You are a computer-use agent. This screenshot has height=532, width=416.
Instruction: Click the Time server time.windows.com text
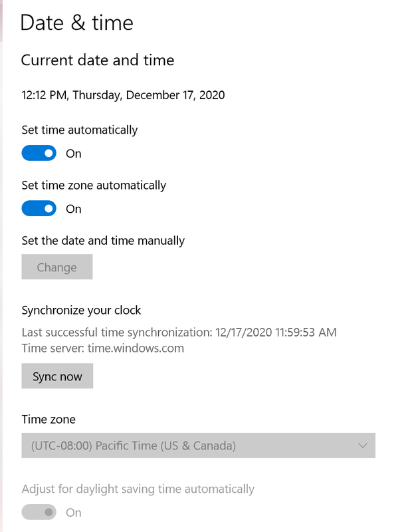[x=102, y=348]
